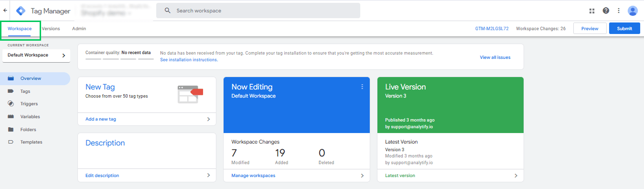
Task: Open the Google apps grid icon
Action: click(592, 11)
